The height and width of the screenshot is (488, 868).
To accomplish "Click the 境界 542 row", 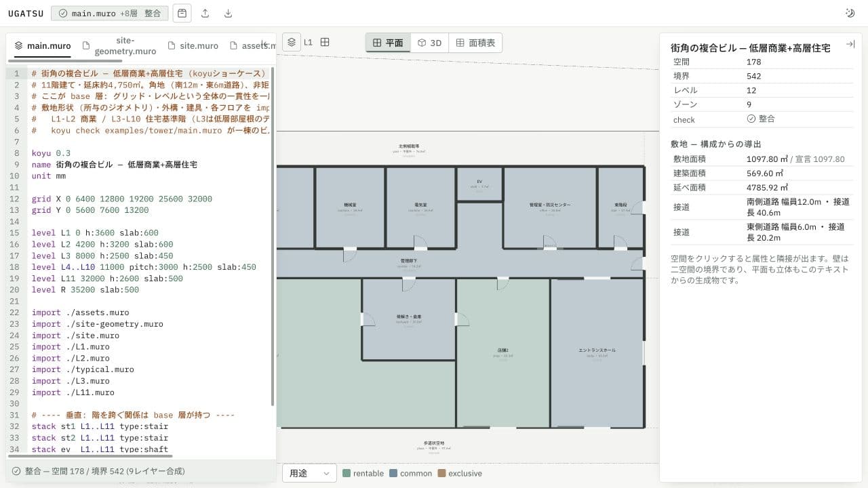I will [763, 76].
